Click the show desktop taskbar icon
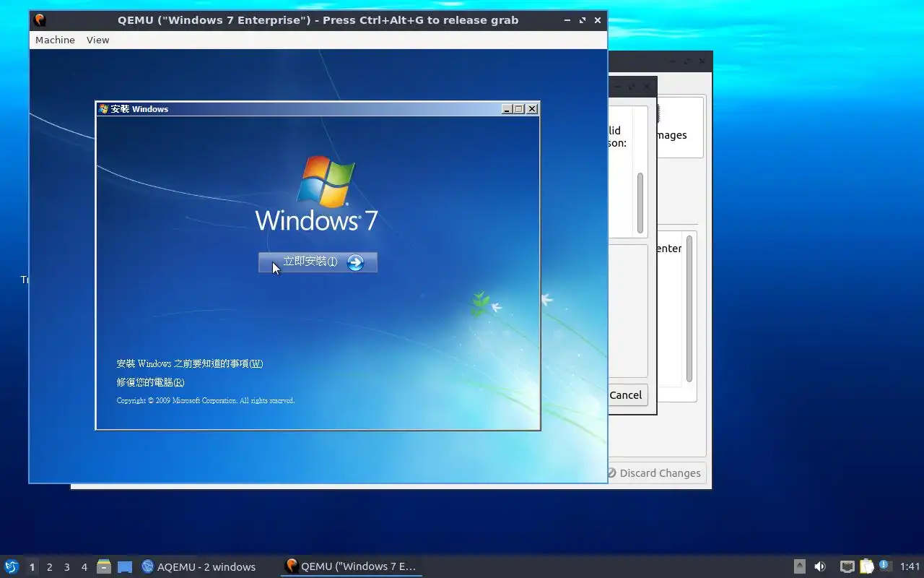 point(125,566)
